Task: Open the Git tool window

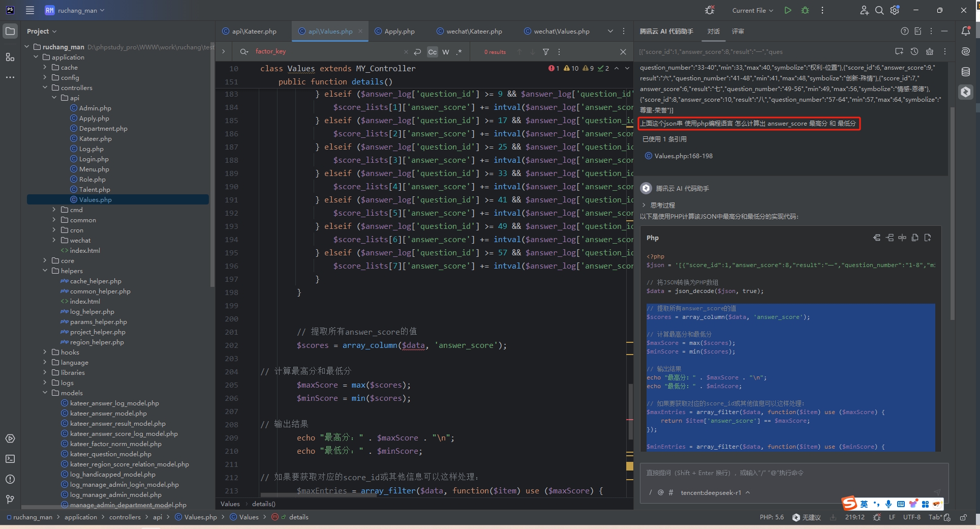Action: (x=10, y=499)
